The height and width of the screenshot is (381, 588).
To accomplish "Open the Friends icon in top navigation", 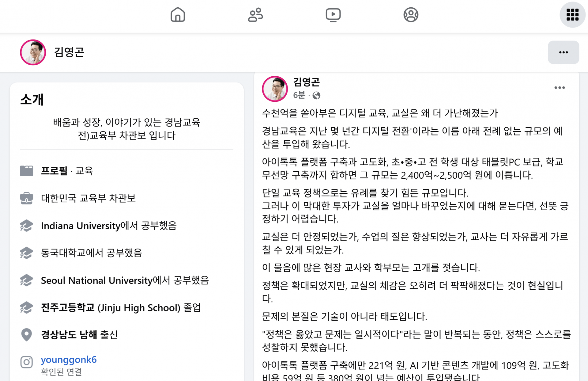I will click(255, 15).
